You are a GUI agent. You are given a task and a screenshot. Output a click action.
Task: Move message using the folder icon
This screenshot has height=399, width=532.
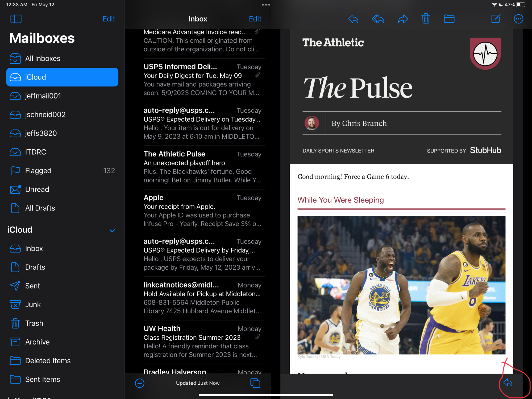tap(449, 19)
